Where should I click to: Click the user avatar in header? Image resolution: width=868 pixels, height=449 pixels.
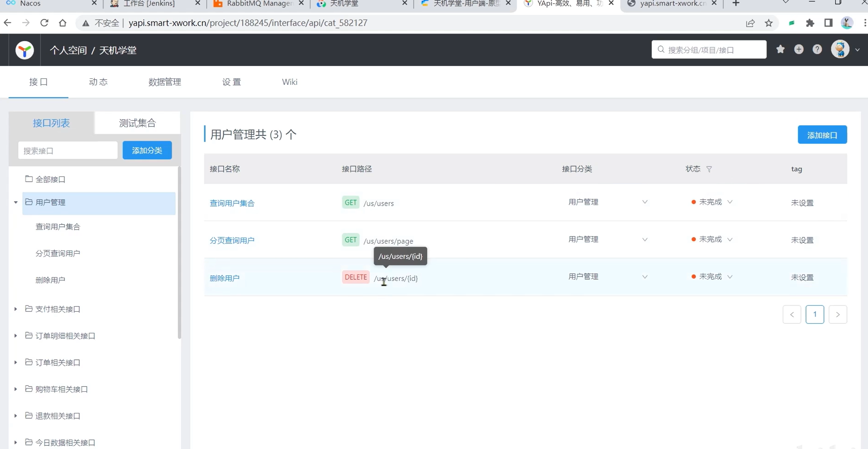[x=840, y=50]
